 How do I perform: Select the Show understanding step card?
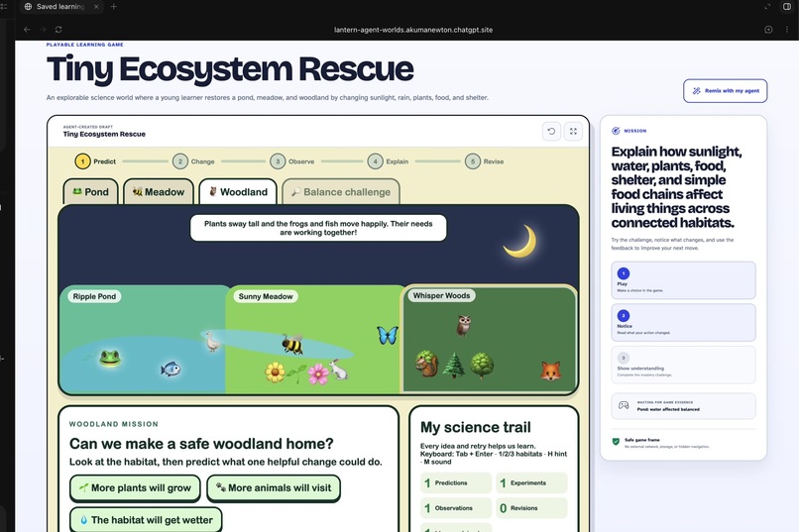[683, 365]
